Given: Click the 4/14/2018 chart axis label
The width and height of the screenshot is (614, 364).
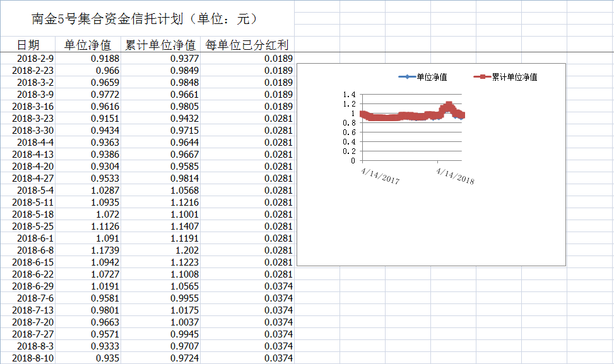Looking at the screenshot, I should pyautogui.click(x=455, y=176).
